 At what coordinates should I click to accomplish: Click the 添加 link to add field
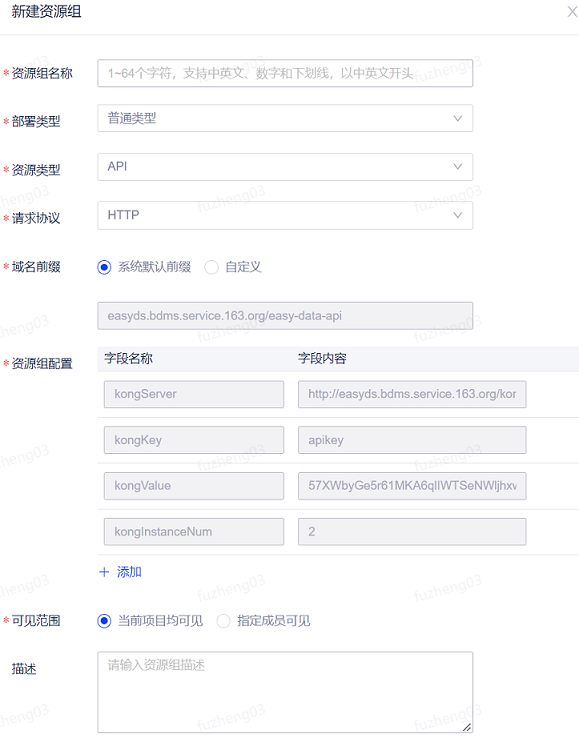point(129,572)
